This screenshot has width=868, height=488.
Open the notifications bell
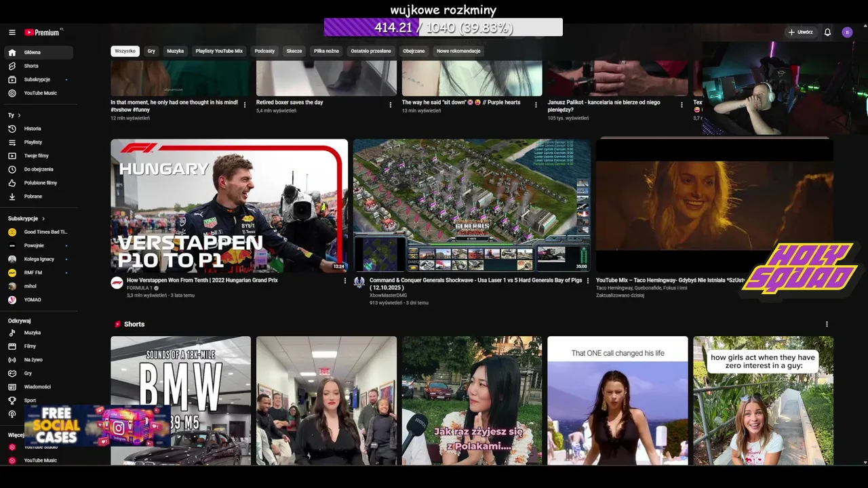pyautogui.click(x=827, y=32)
